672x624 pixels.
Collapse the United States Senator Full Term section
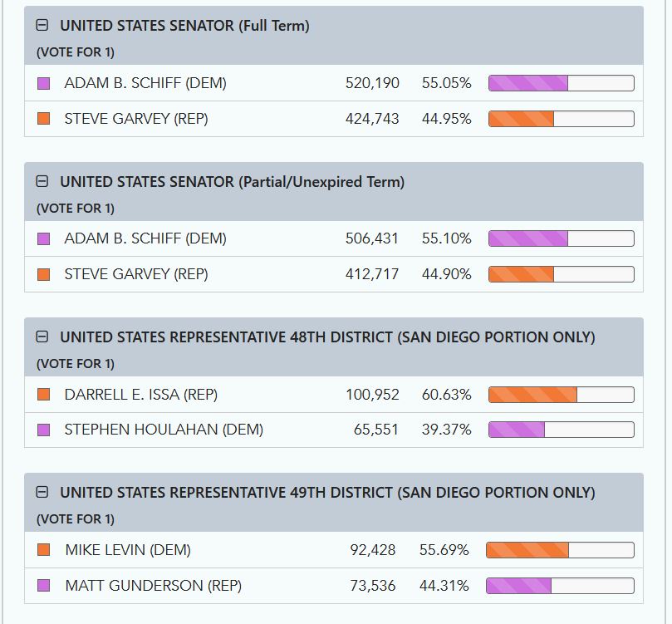[x=42, y=26]
